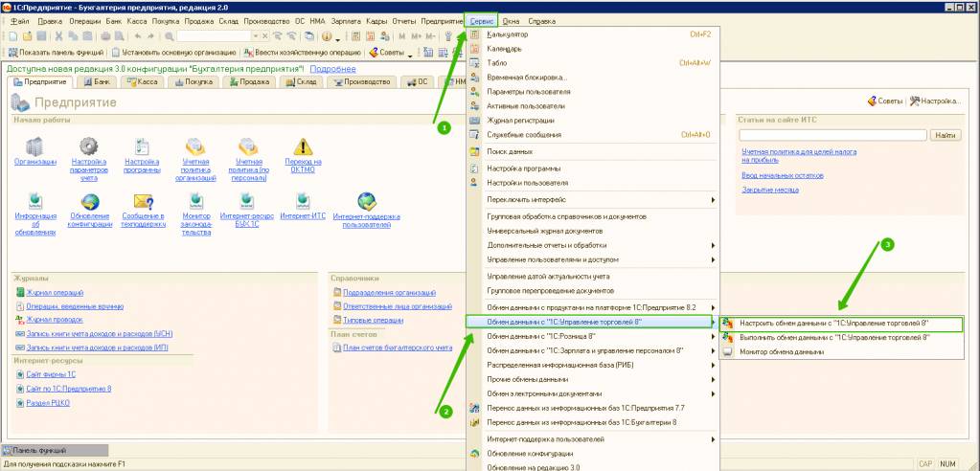The height and width of the screenshot is (471, 980).
Task: Open the Сообщение в техподдержку envelope icon
Action: point(144,200)
